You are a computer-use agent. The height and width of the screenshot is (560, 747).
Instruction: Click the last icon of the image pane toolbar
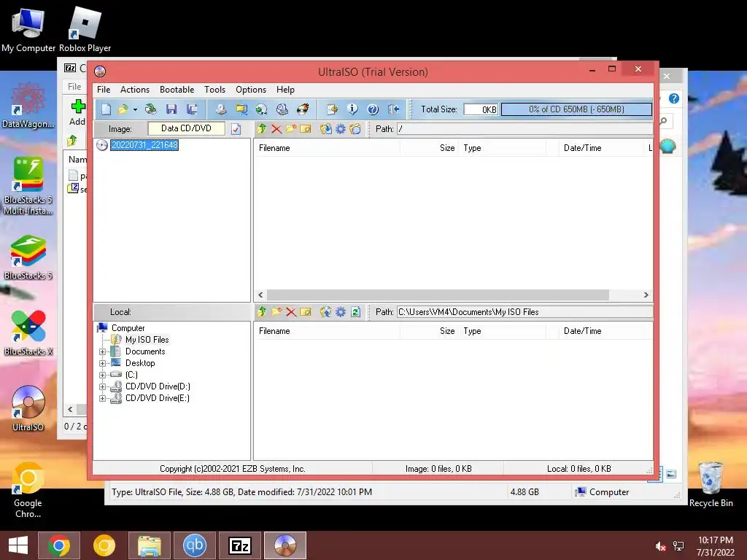click(x=355, y=128)
